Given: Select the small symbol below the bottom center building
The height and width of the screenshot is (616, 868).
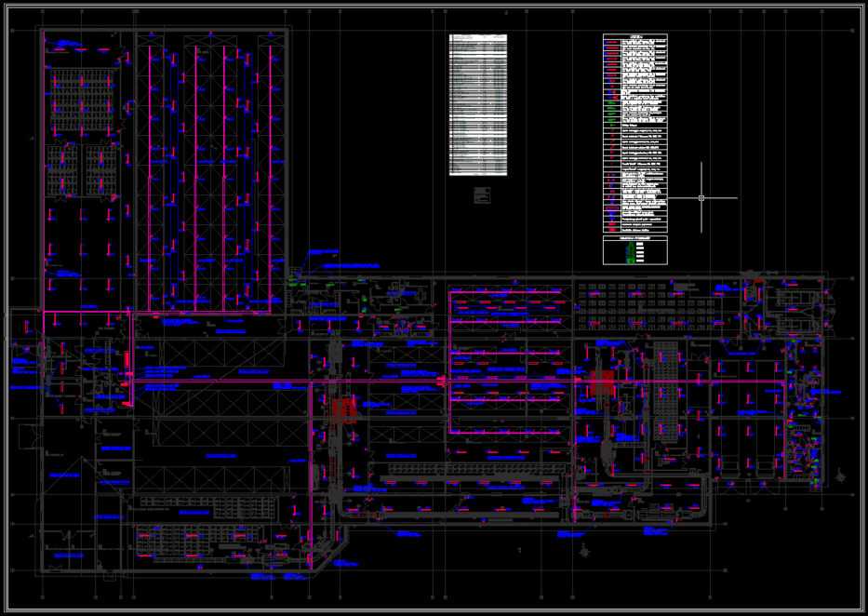Looking at the screenshot, I should click(583, 552).
